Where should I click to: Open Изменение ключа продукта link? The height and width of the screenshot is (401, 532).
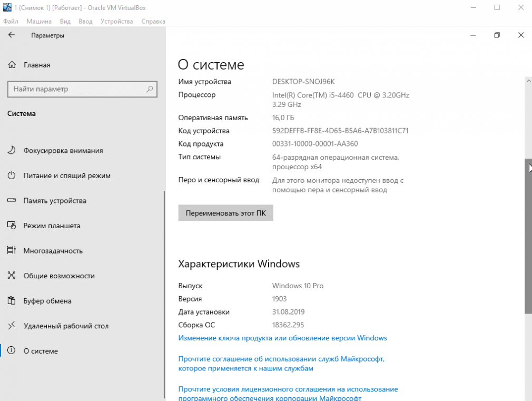pyautogui.click(x=283, y=338)
